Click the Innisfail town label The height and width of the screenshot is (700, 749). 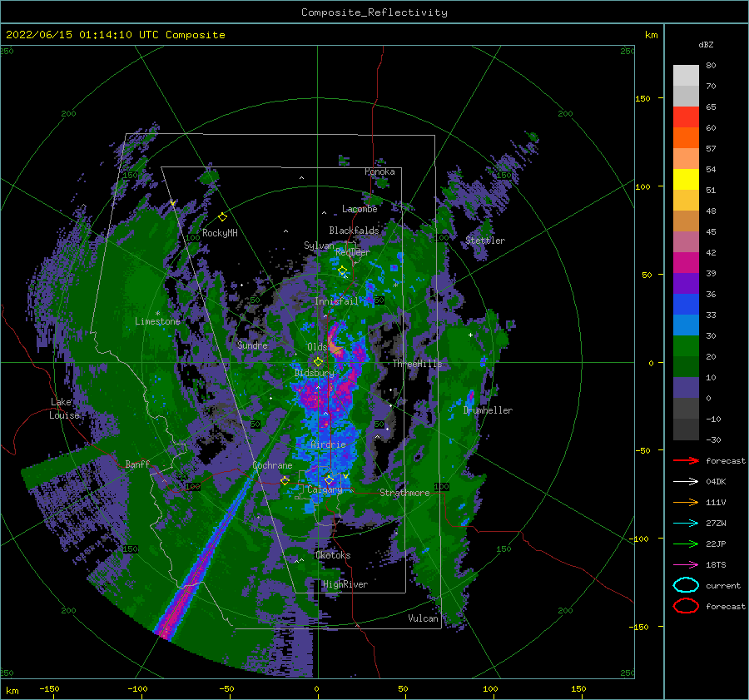point(336,301)
